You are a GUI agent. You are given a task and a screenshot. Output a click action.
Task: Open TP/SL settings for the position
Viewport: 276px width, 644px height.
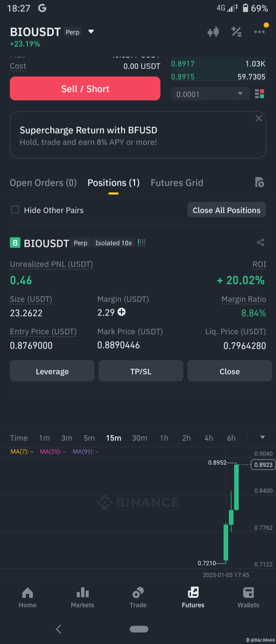141,371
